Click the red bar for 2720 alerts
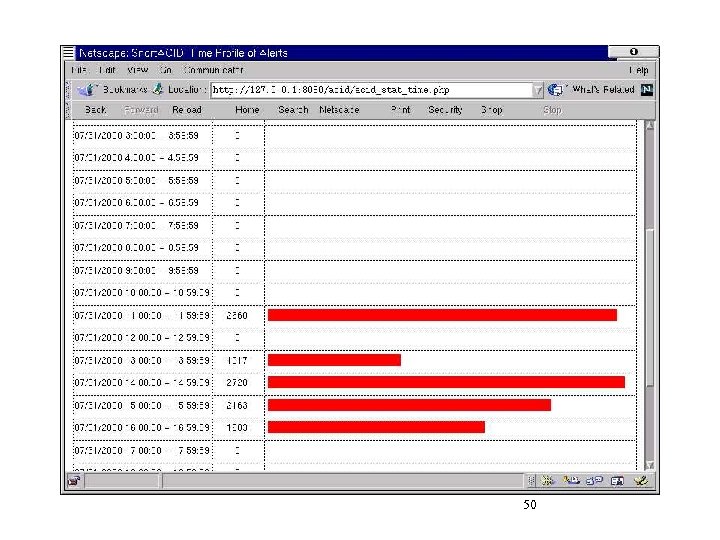This screenshot has height=540, width=720. click(446, 382)
